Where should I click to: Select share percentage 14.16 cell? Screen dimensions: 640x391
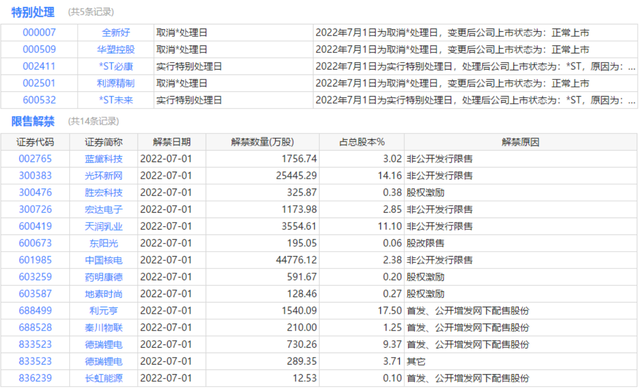pyautogui.click(x=362, y=176)
